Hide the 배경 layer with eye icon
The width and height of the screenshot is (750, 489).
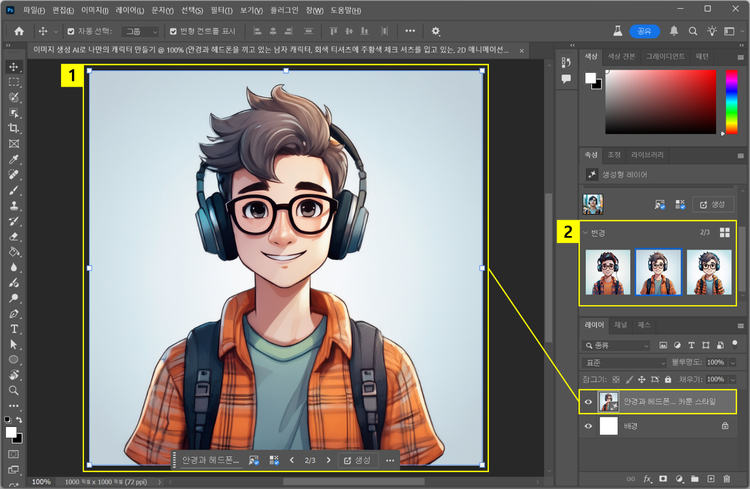589,426
